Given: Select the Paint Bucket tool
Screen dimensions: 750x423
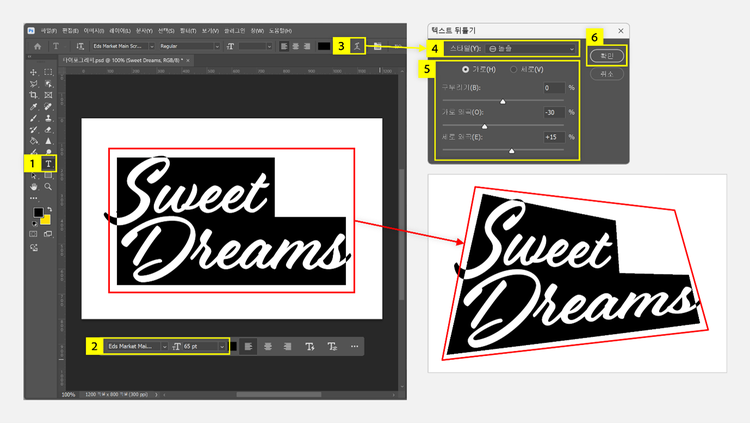Looking at the screenshot, I should click(33, 141).
